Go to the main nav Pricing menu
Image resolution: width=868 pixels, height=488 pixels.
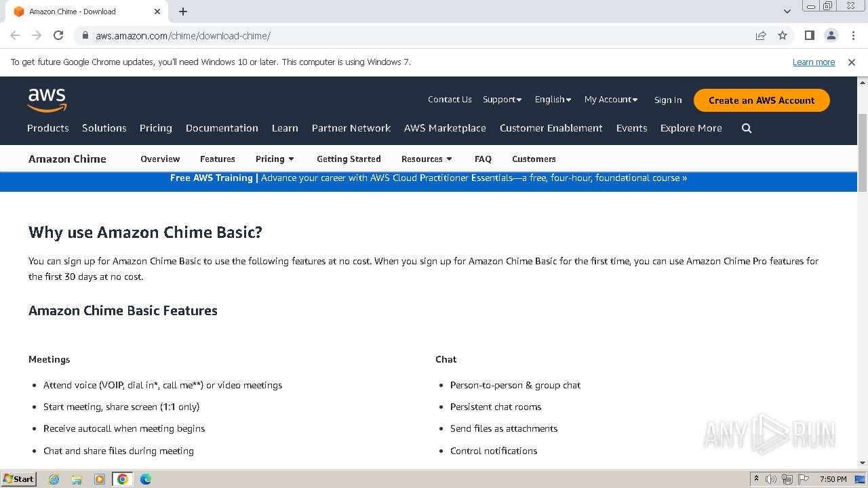tap(156, 128)
